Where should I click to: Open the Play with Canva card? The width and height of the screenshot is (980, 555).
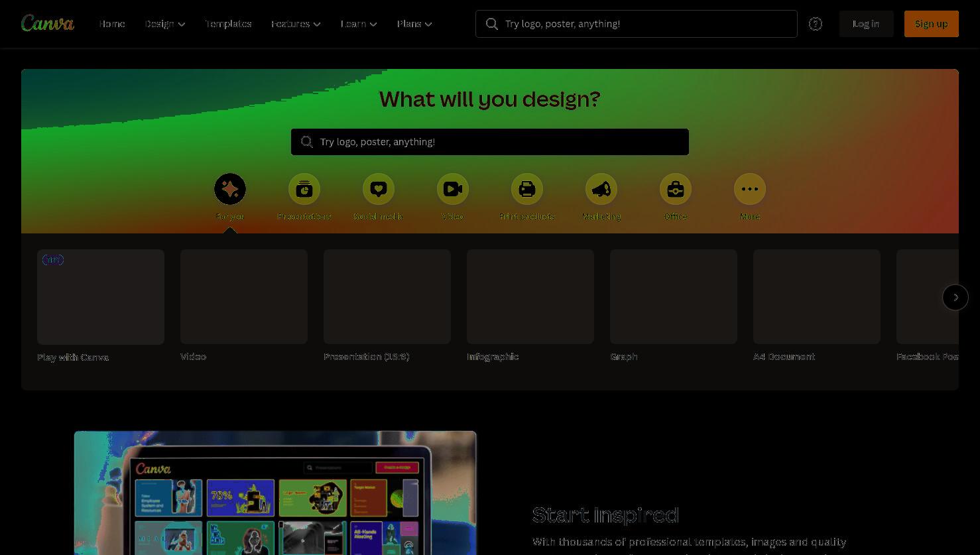(101, 296)
